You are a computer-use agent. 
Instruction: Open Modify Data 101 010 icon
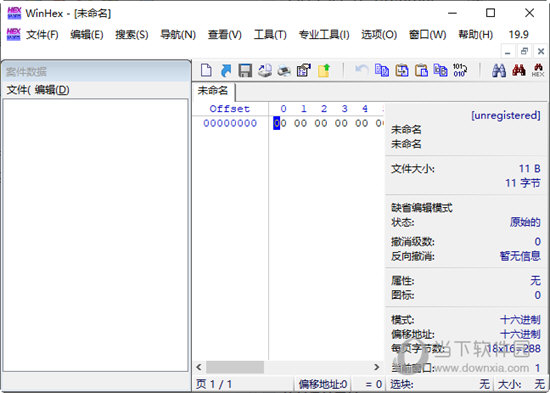click(x=460, y=70)
